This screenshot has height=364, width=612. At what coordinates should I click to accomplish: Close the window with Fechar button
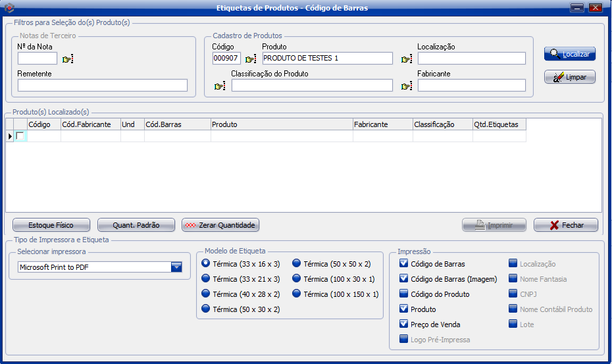tap(566, 225)
